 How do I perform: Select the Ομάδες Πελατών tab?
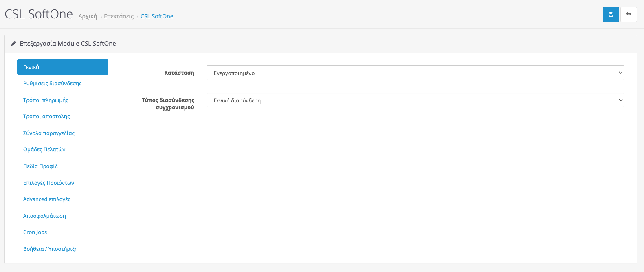pyautogui.click(x=44, y=149)
